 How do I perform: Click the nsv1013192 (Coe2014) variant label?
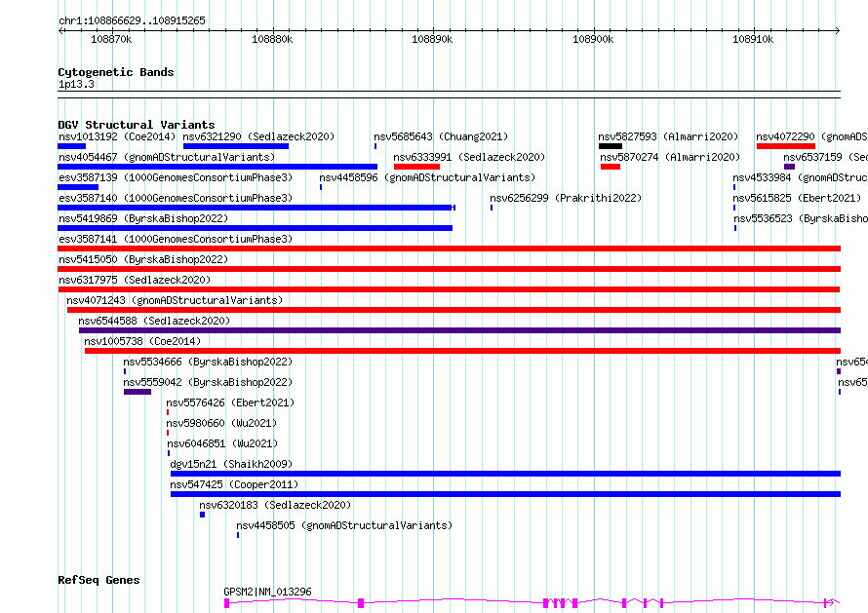(x=117, y=136)
